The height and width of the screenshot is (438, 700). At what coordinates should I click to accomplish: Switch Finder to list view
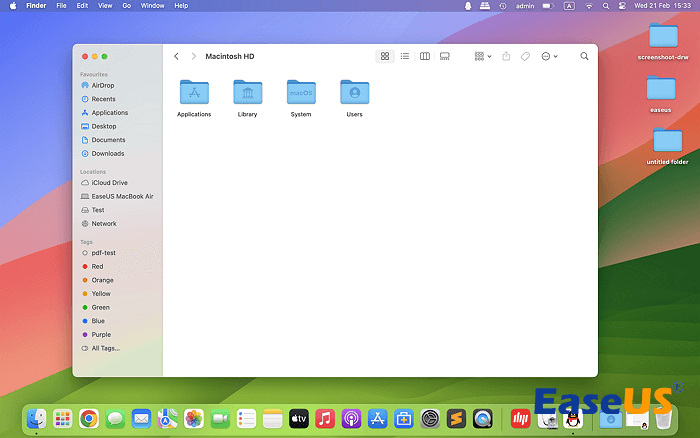pyautogui.click(x=405, y=57)
